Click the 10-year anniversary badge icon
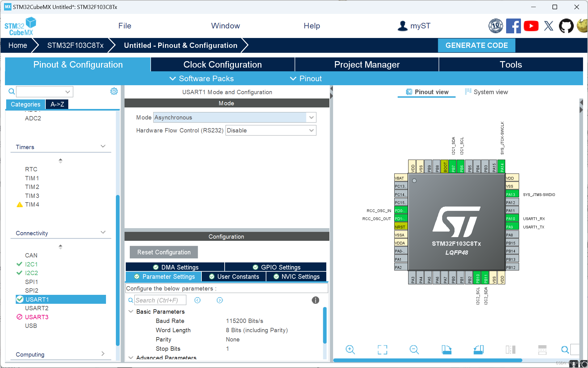The height and width of the screenshot is (368, 588). [496, 26]
